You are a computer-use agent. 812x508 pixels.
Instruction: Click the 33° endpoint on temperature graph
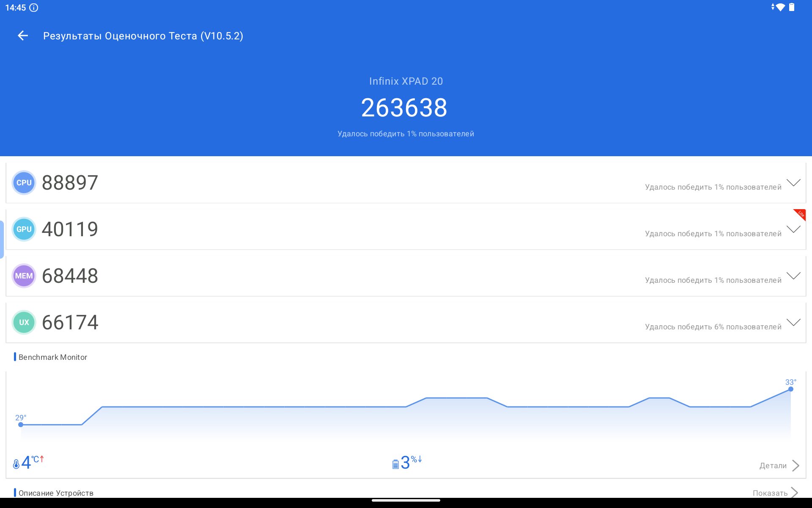click(x=791, y=389)
